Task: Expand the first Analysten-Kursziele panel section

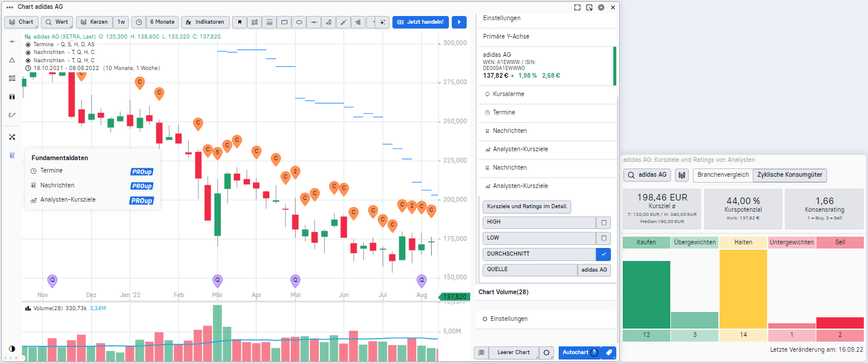Action: click(547, 149)
